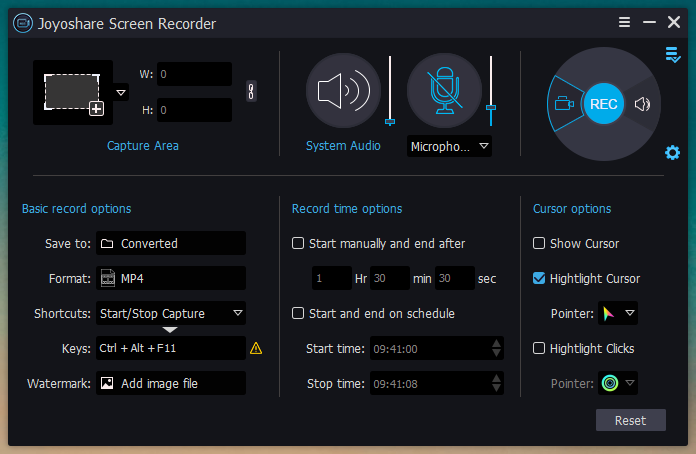Click the Record time options heading
Viewport: 696px width, 454px height.
347,209
